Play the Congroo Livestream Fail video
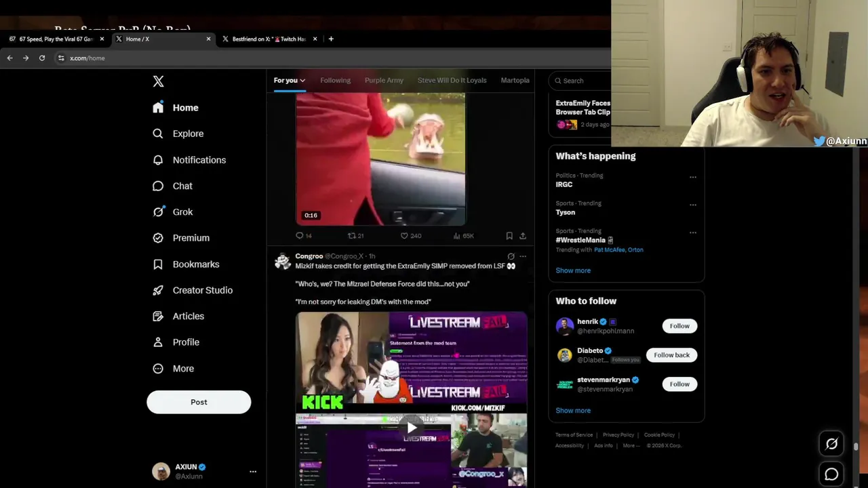Screen dimensions: 868x488 click(x=412, y=428)
